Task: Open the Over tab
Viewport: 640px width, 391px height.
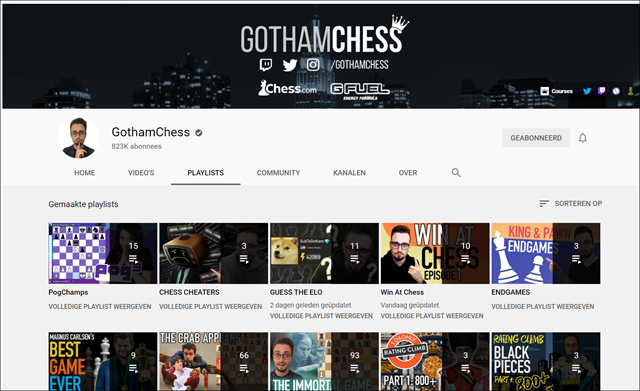Action: click(x=408, y=173)
